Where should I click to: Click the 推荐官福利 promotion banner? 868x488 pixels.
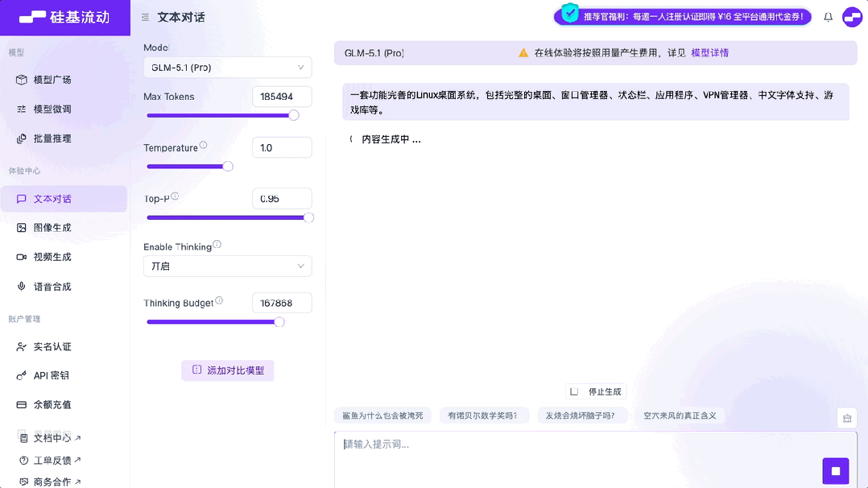683,17
